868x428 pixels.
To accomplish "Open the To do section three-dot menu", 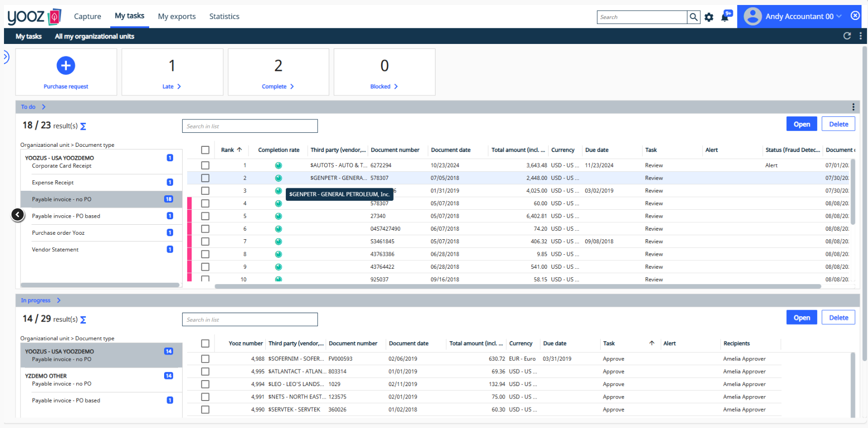I will (x=854, y=107).
